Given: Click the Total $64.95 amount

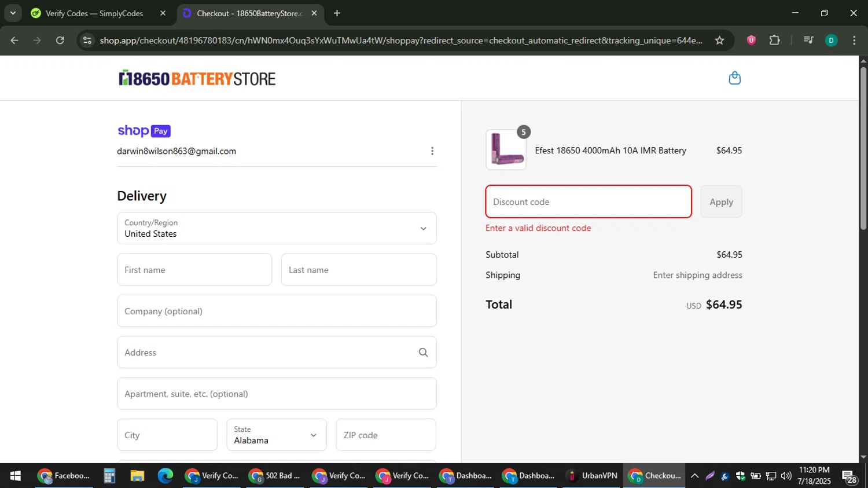Looking at the screenshot, I should point(724,304).
